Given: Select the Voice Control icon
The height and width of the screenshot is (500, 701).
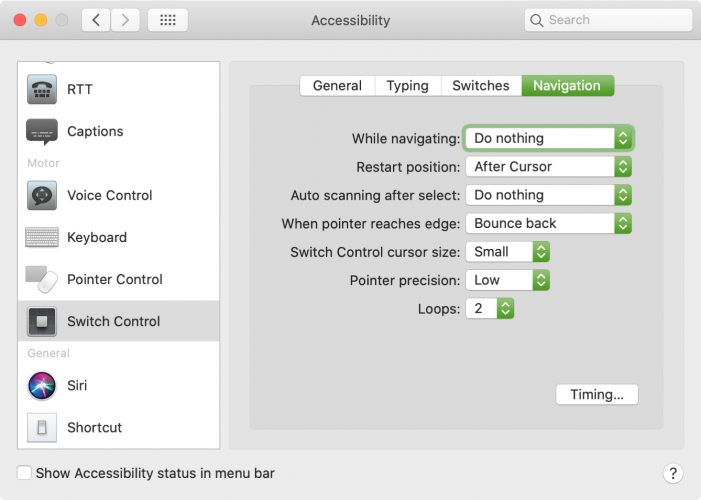Looking at the screenshot, I should pyautogui.click(x=42, y=195).
